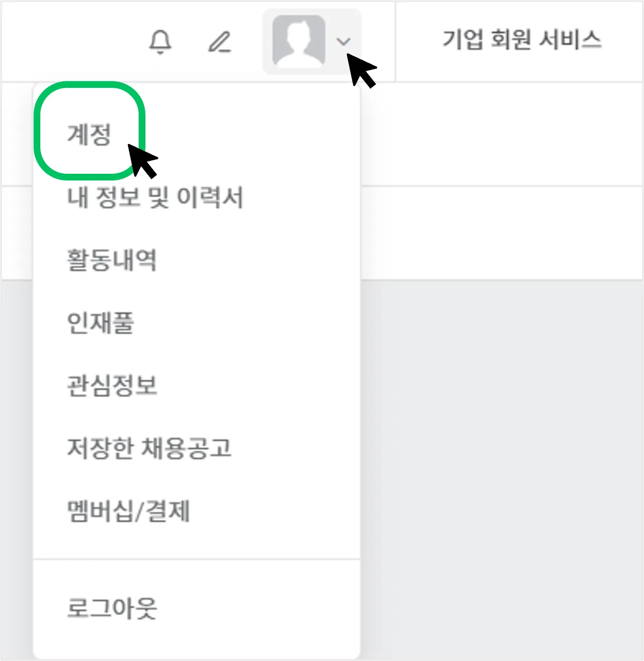Open 내 정보 및 이력서 menu item
This screenshot has width=644, height=661.
[x=155, y=197]
